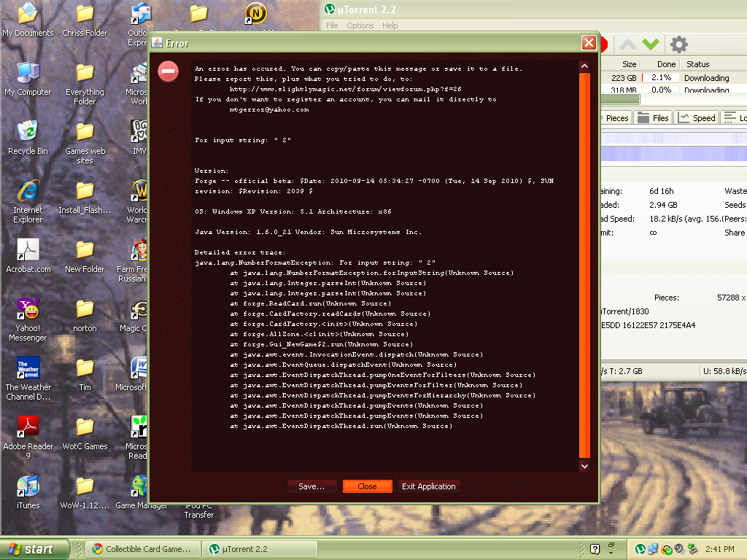Screen dimensions: 747x560
Task: Click the uTorrent Preferences gear icon
Action: tap(678, 44)
